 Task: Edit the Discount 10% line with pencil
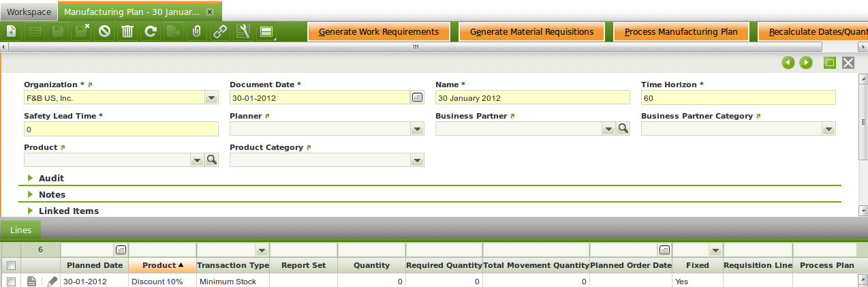(x=52, y=282)
